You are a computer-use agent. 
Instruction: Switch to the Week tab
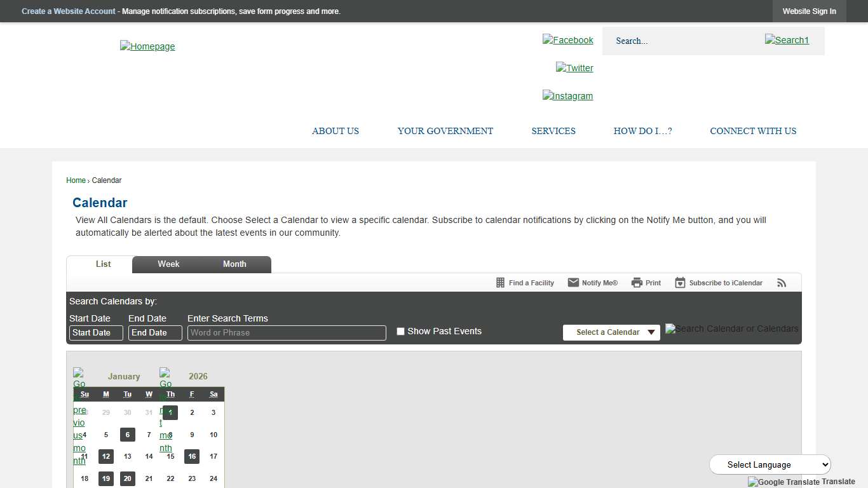[x=168, y=264]
